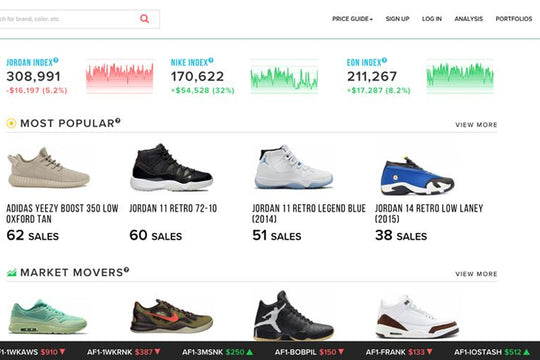540x360 pixels.
Task: Click the +$54,528 (32%) change text
Action: 202,91
